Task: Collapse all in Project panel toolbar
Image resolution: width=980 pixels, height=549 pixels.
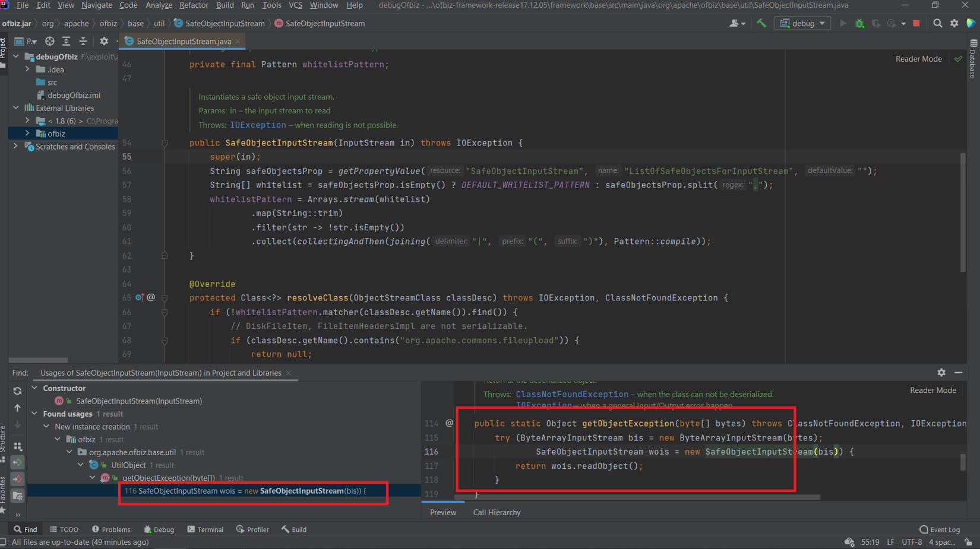Action: click(x=83, y=41)
